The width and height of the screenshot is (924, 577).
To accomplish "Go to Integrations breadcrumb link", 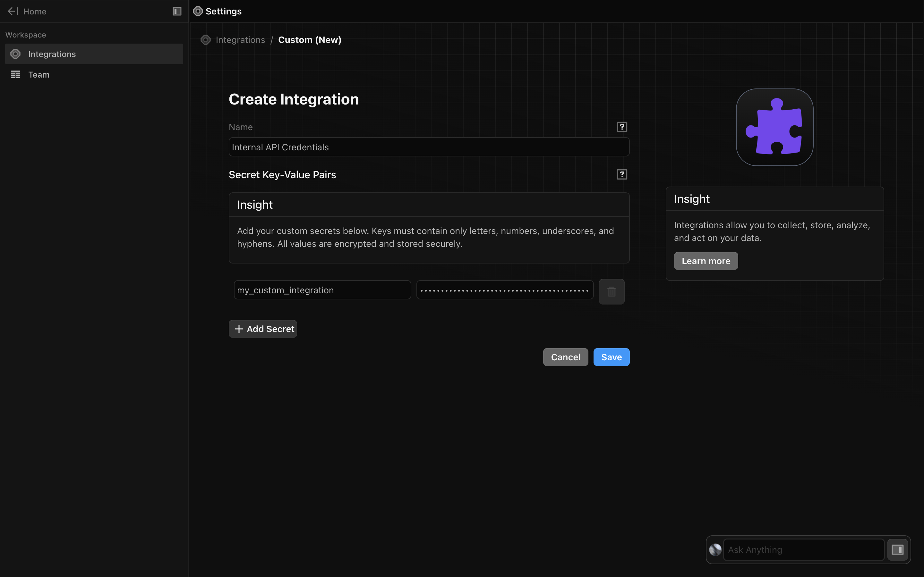I will [x=240, y=40].
